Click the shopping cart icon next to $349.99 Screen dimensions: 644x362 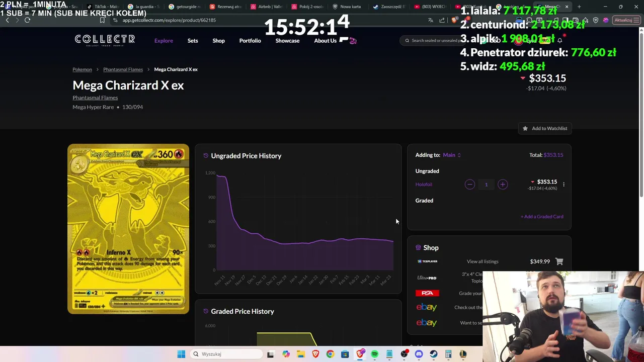click(x=559, y=261)
